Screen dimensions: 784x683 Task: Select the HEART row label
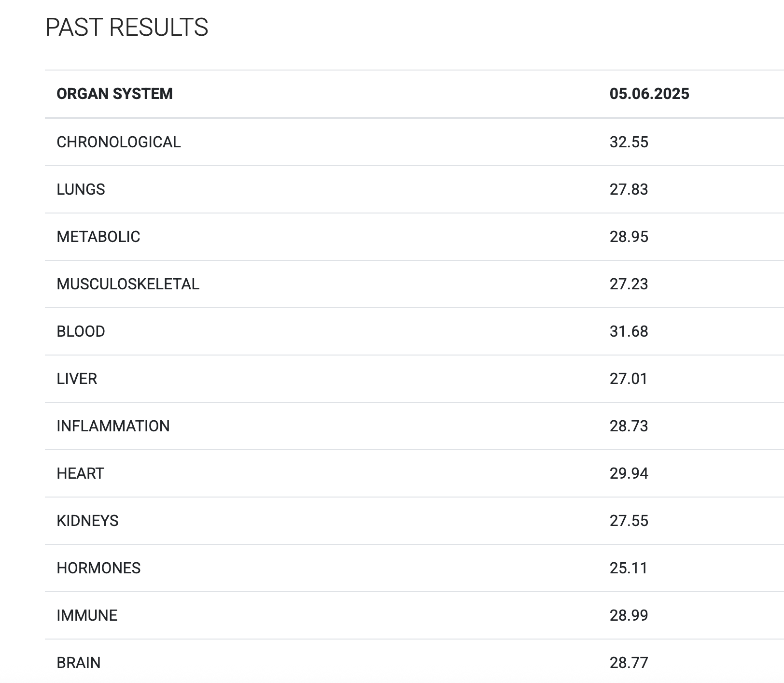(x=80, y=473)
